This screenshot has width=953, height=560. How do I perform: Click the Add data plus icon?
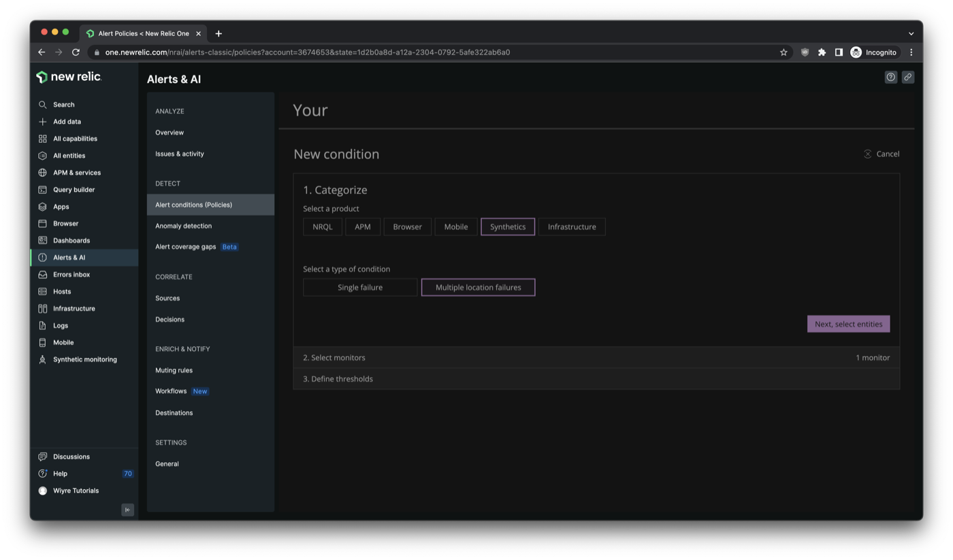[42, 122]
